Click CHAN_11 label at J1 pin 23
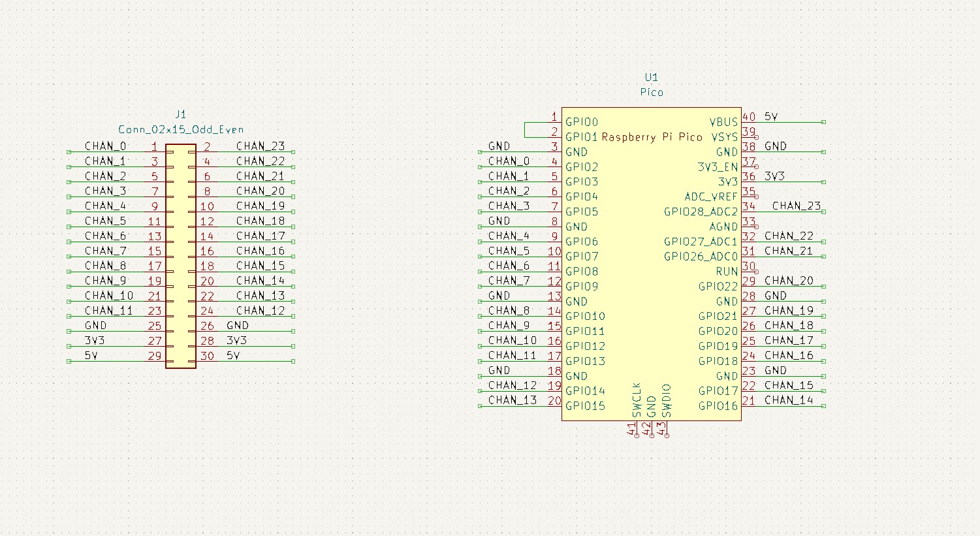This screenshot has height=536, width=980. click(108, 311)
